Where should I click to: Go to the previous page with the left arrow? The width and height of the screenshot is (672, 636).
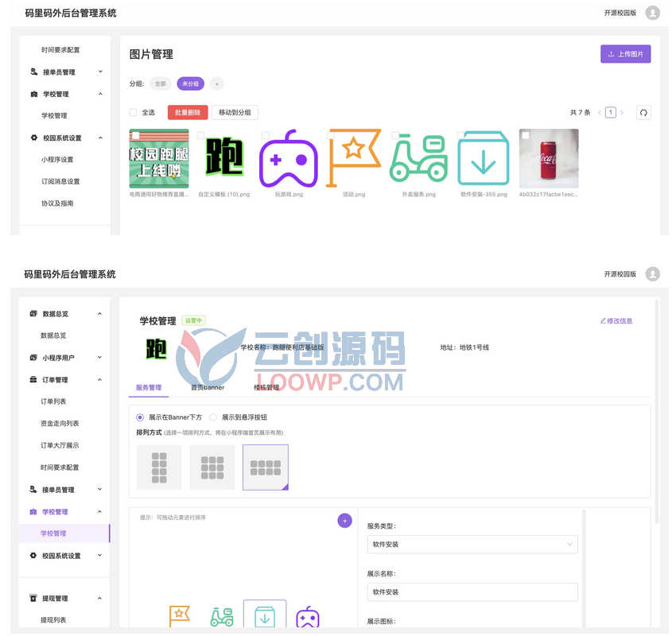pos(599,113)
